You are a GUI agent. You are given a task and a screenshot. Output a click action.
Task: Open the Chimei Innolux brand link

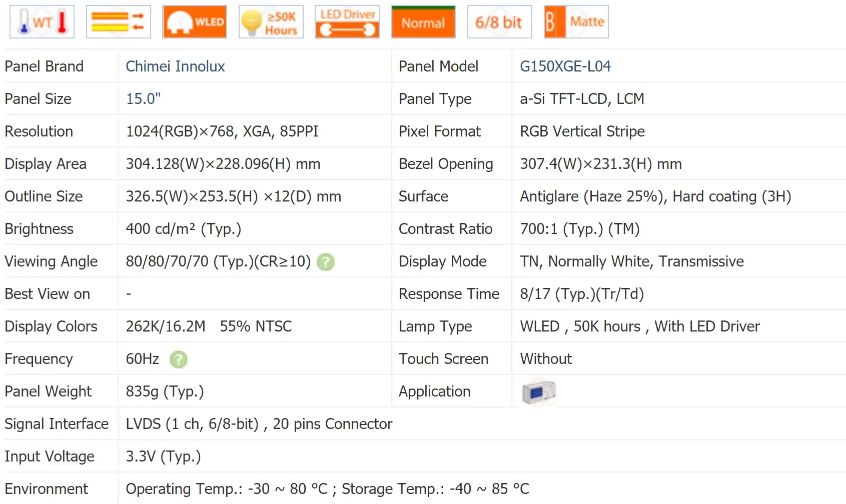[x=175, y=66]
